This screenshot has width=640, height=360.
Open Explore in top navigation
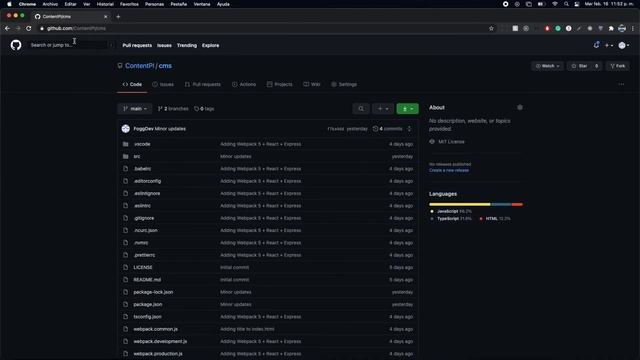tap(211, 45)
